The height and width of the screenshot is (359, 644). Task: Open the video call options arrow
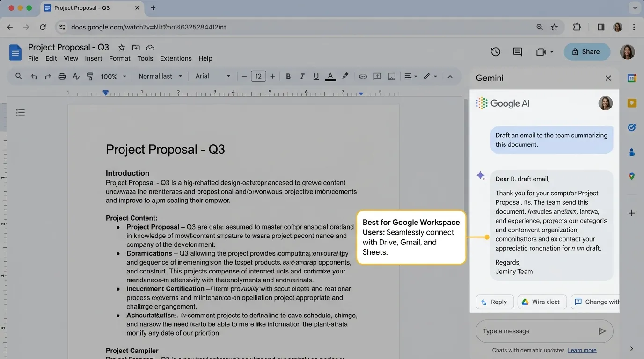point(552,52)
